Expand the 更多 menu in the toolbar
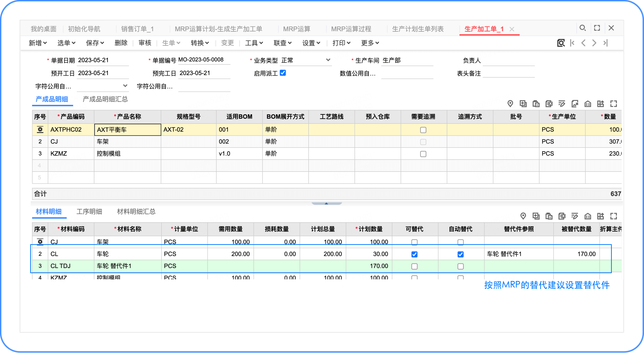The image size is (644, 353). click(369, 43)
